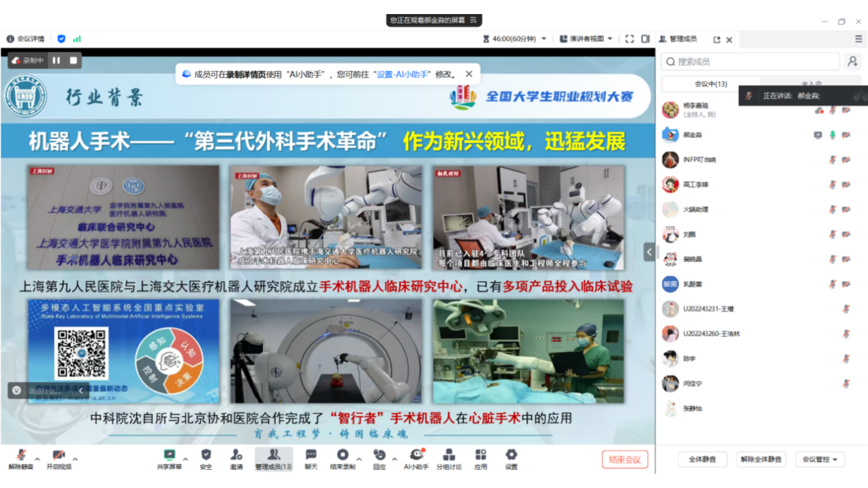Image resolution: width=868 pixels, height=488 pixels.
Task: Click 全体静音 mute all button
Action: pos(702,459)
